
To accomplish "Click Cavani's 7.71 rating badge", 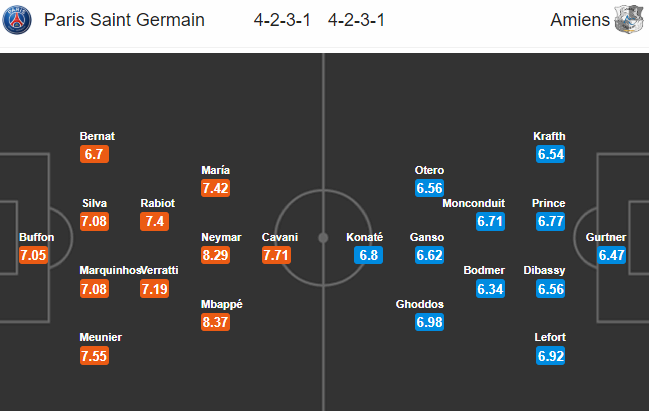I will 276,255.
